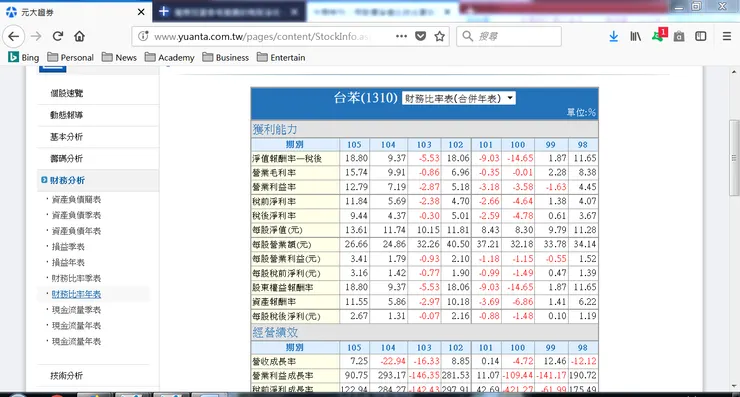Viewport: 740px width, 397px height.
Task: Click the scrollbar up arrow
Action: (734, 72)
